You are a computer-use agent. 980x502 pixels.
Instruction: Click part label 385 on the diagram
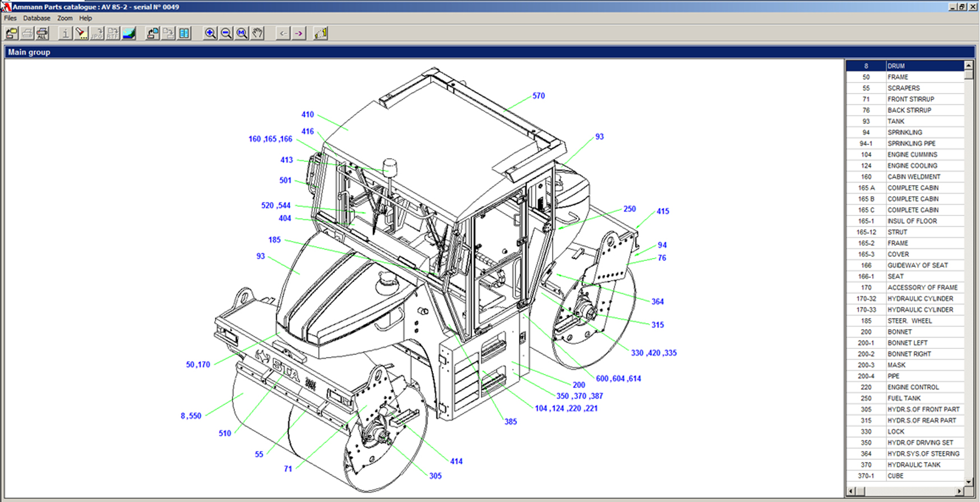(510, 422)
